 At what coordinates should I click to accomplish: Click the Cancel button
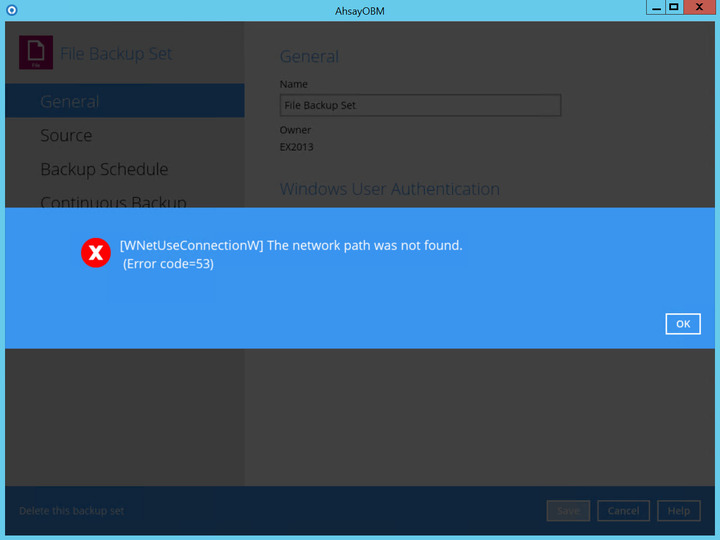click(623, 511)
